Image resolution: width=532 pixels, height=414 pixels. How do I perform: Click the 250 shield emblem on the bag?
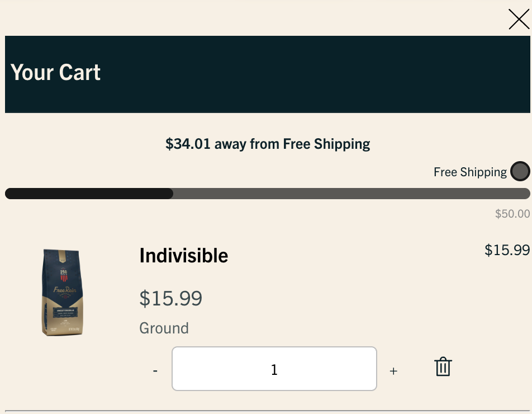(x=64, y=275)
